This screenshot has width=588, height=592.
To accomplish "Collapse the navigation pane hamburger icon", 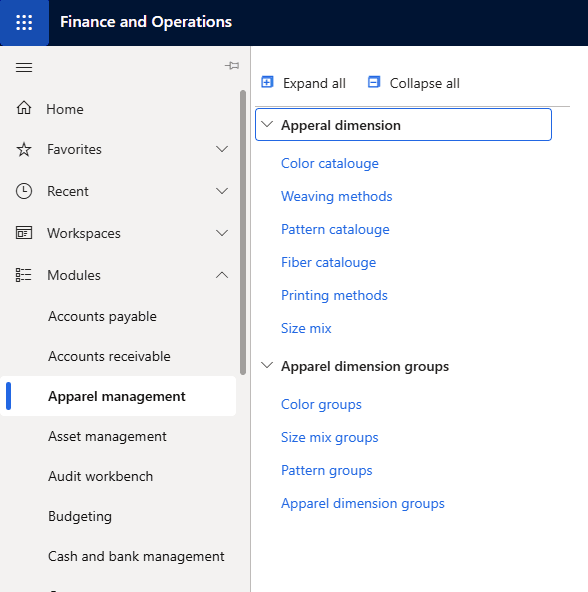I will [x=24, y=67].
